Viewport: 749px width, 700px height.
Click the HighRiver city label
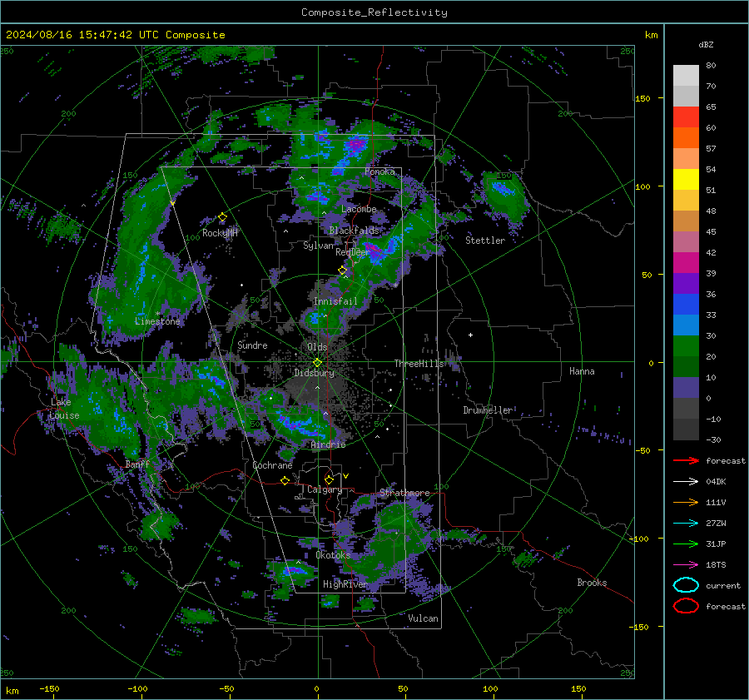pos(345,584)
